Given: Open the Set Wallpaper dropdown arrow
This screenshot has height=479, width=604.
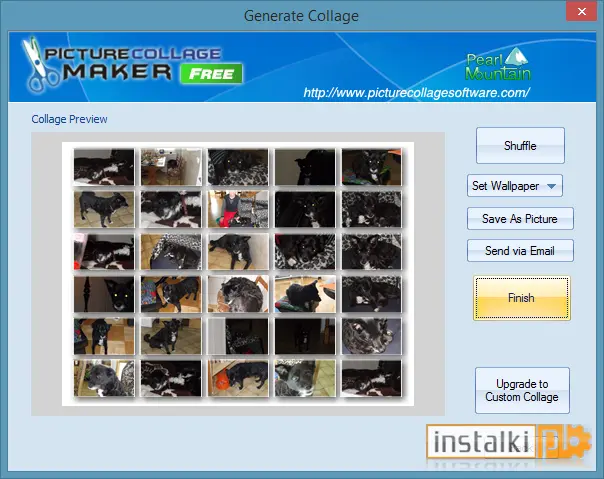Looking at the screenshot, I should (x=552, y=186).
